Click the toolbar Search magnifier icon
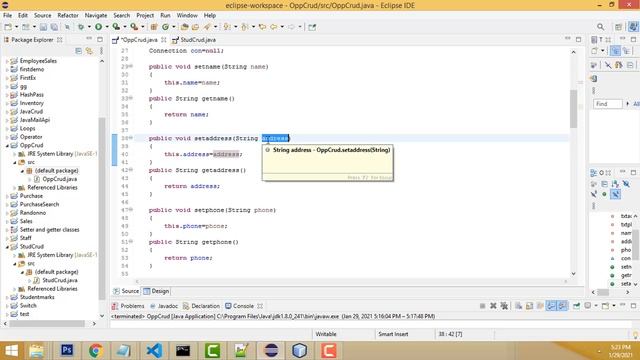Screen dimensions: 640x360 click(x=600, y=27)
